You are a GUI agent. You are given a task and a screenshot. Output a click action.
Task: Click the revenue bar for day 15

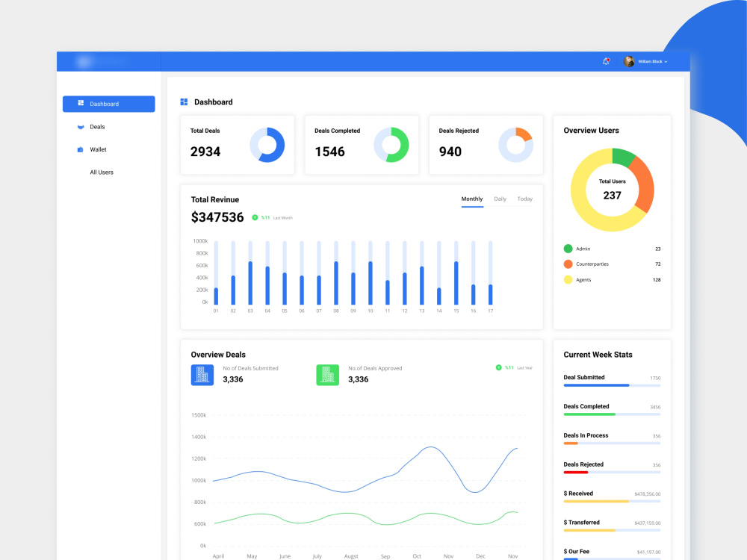[456, 273]
